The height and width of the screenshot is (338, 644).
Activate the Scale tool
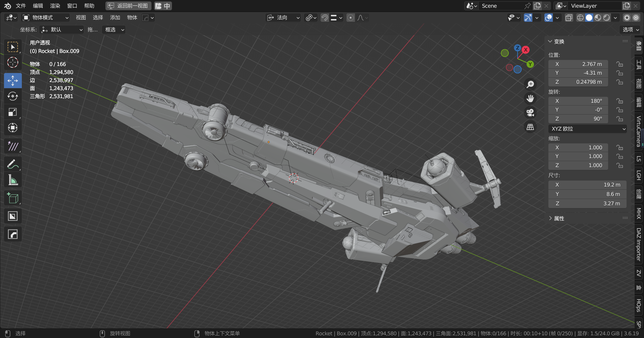(13, 112)
